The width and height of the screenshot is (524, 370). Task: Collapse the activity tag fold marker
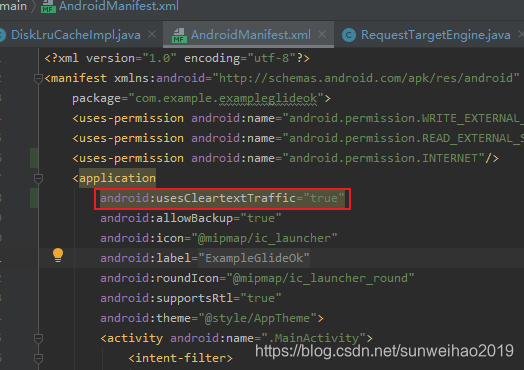pos(38,339)
